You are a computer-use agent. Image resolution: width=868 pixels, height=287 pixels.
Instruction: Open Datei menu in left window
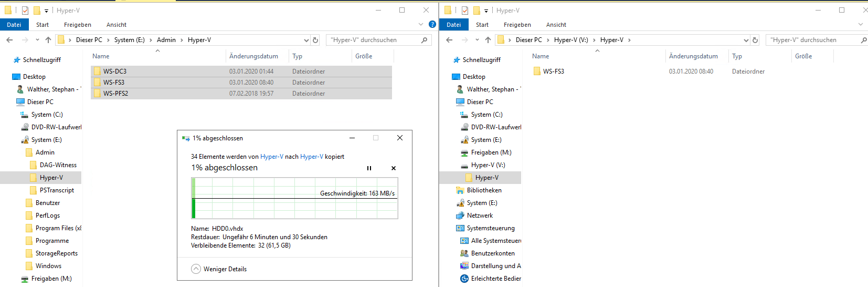point(14,25)
